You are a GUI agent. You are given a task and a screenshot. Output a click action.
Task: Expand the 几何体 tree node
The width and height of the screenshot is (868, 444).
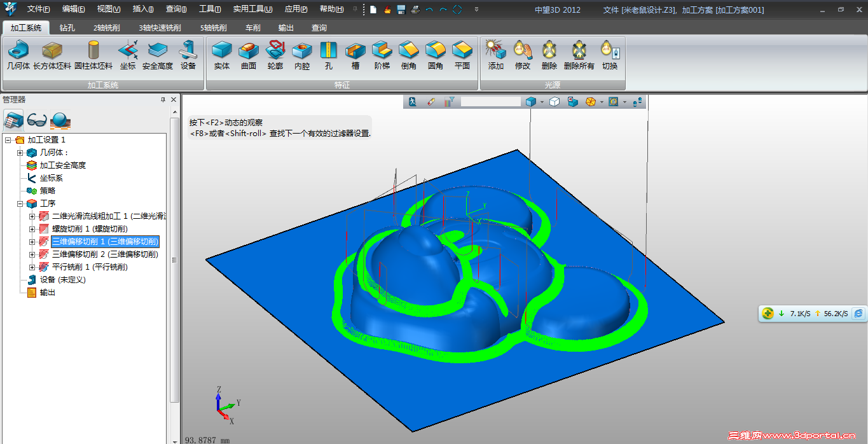click(20, 153)
